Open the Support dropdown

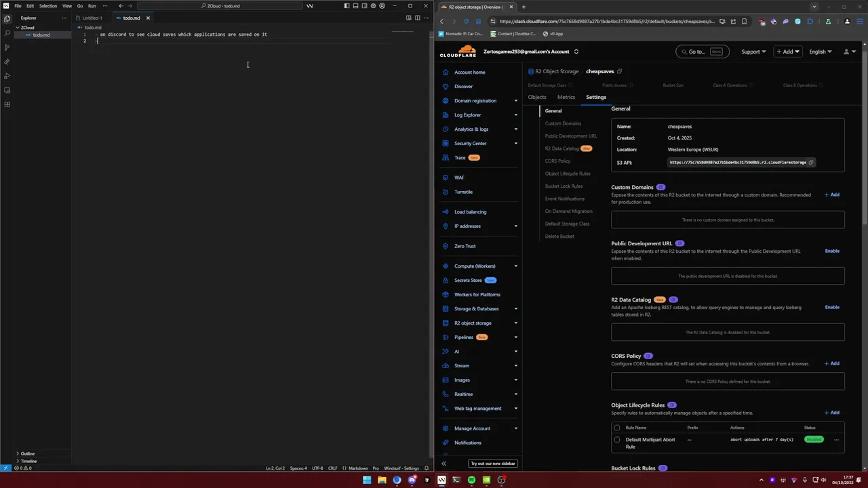[753, 52]
